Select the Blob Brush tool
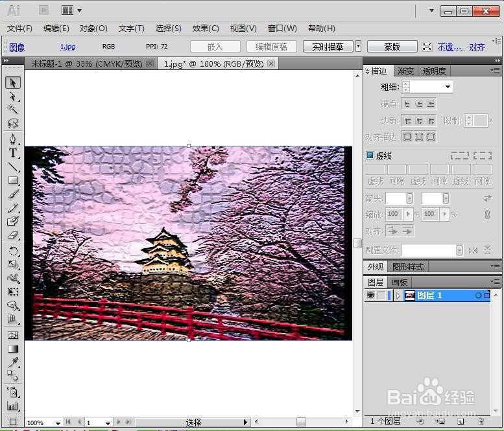 pyautogui.click(x=13, y=221)
